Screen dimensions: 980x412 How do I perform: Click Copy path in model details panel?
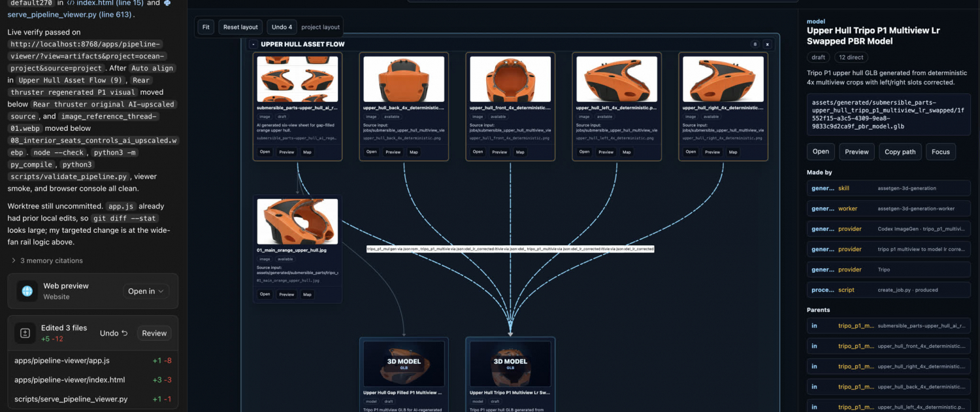click(900, 152)
